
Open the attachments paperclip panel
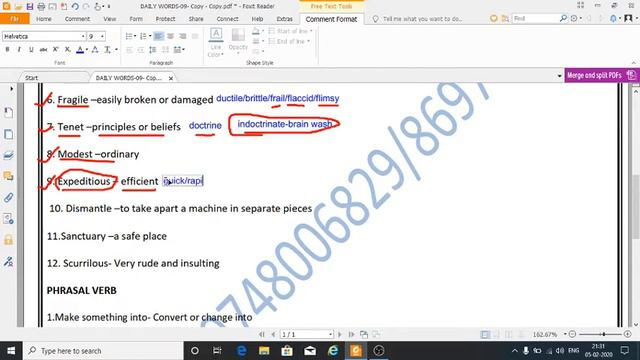(9, 198)
